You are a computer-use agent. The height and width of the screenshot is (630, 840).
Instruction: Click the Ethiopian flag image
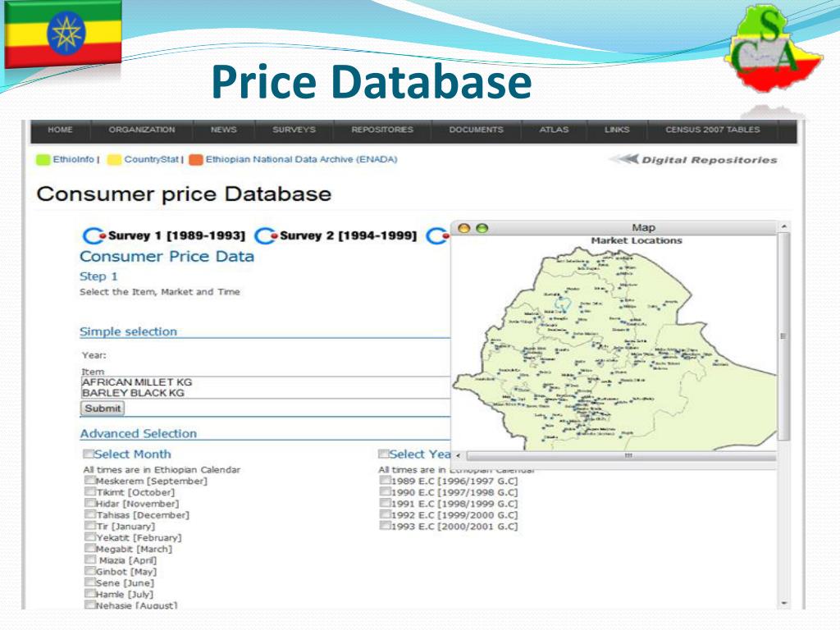pos(63,34)
